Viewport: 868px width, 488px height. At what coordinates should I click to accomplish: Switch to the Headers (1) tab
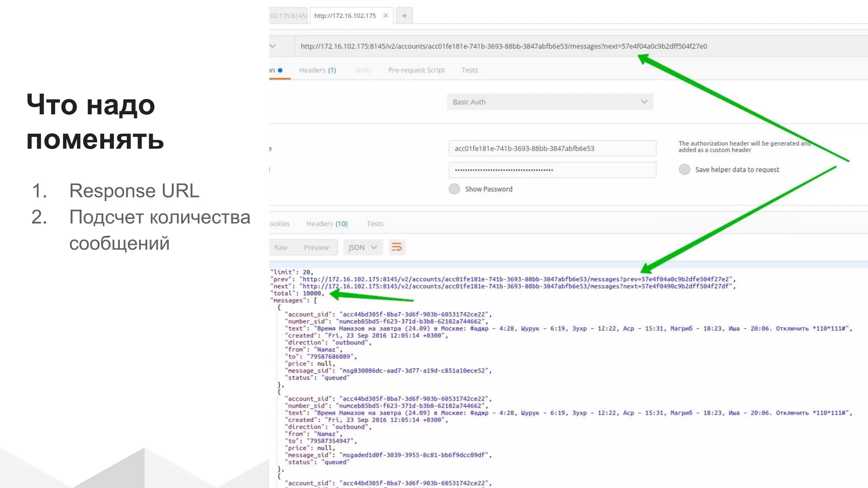coord(317,70)
